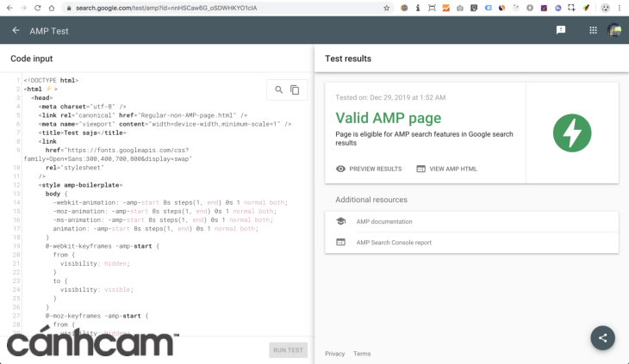Click Preview Results
This screenshot has width=629, height=364.
point(369,169)
